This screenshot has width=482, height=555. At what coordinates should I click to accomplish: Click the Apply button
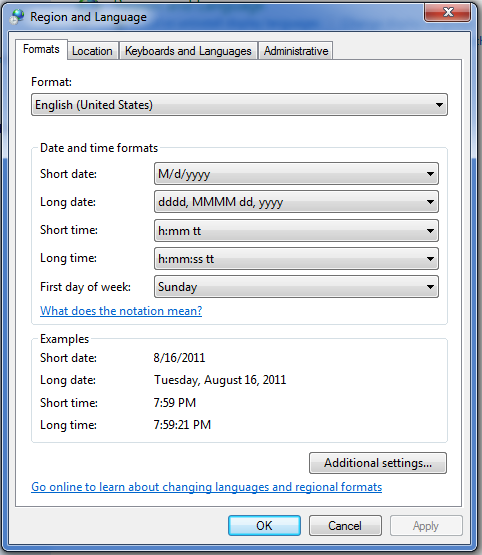(426, 526)
